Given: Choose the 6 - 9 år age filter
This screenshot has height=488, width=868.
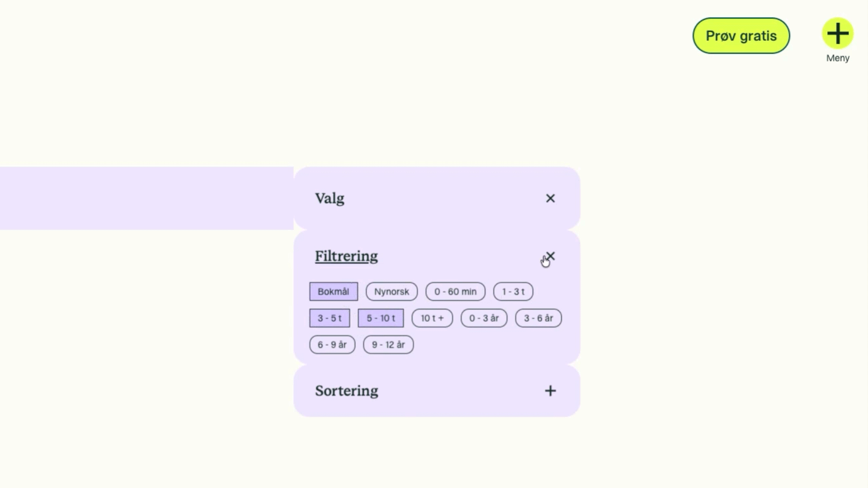Looking at the screenshot, I should 332,345.
